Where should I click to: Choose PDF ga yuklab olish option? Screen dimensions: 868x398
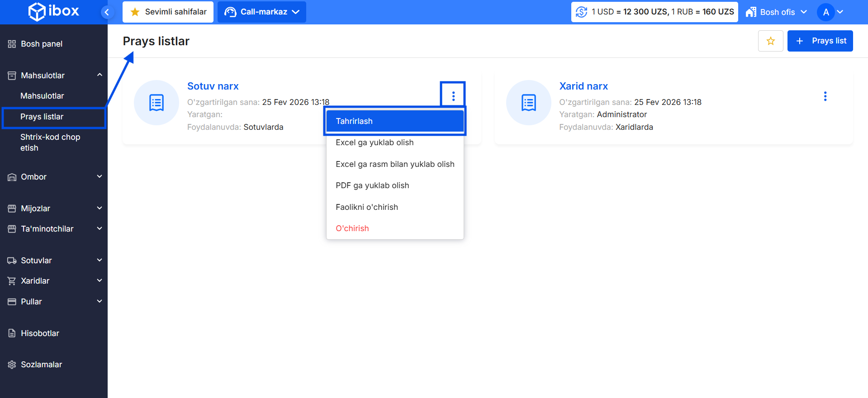point(372,185)
